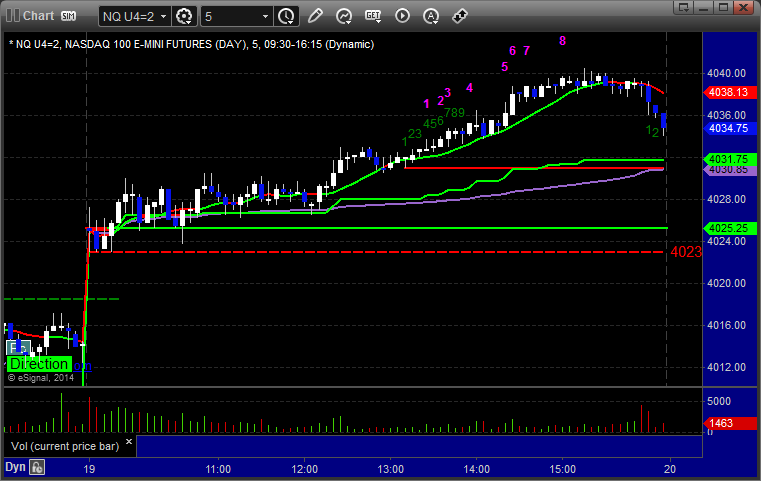The height and width of the screenshot is (481, 761).
Task: Click the Dyn label on the time axis
Action: (15, 467)
